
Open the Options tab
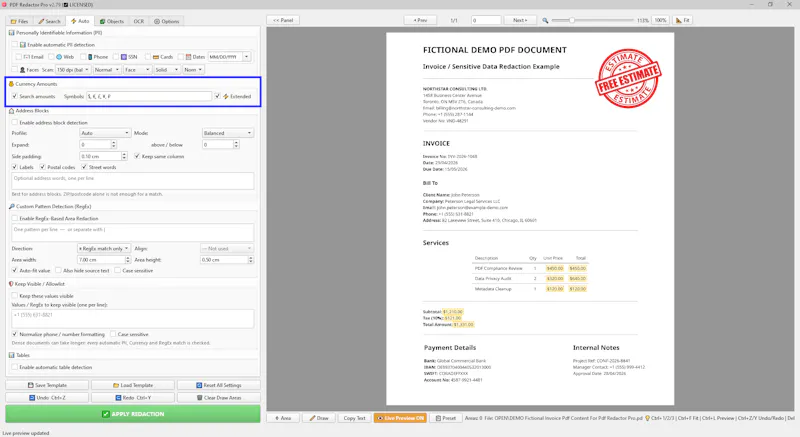(167, 21)
